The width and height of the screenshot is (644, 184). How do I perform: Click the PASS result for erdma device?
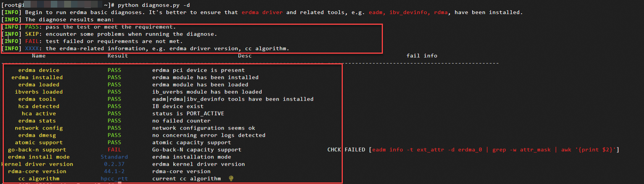114,70
